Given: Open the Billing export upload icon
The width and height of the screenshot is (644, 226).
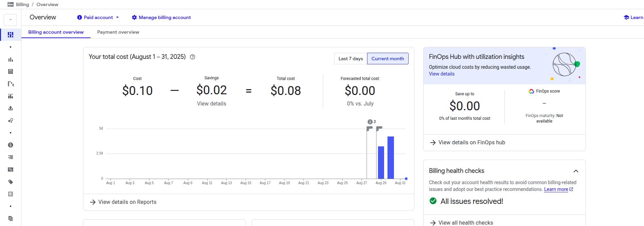Looking at the screenshot, I should click(x=11, y=108).
